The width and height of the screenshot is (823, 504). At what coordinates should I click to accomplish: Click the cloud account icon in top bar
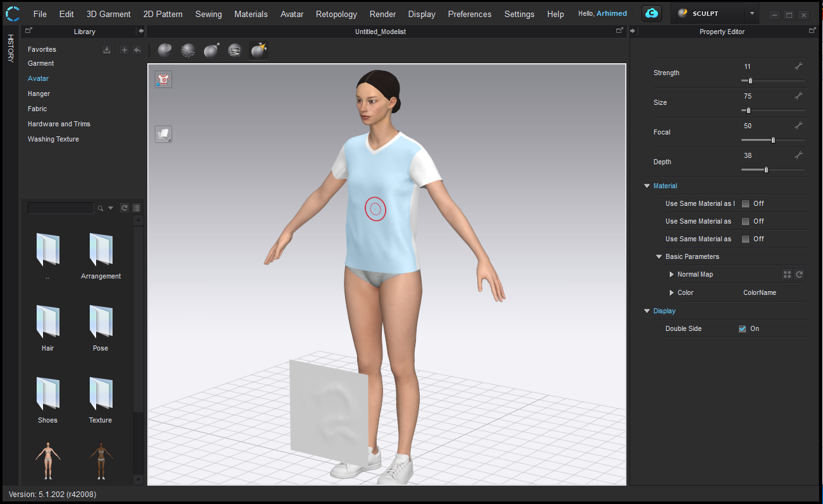651,13
